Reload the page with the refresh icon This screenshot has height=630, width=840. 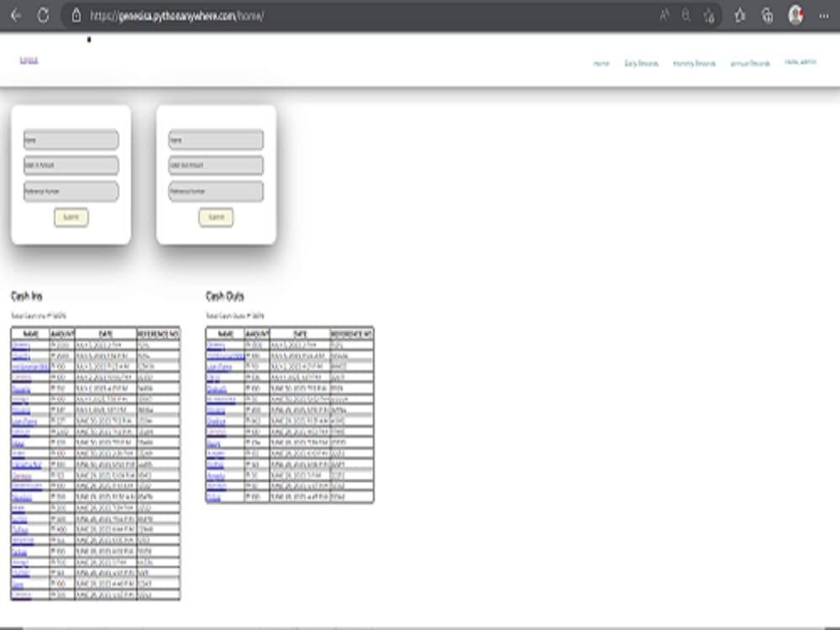(44, 15)
